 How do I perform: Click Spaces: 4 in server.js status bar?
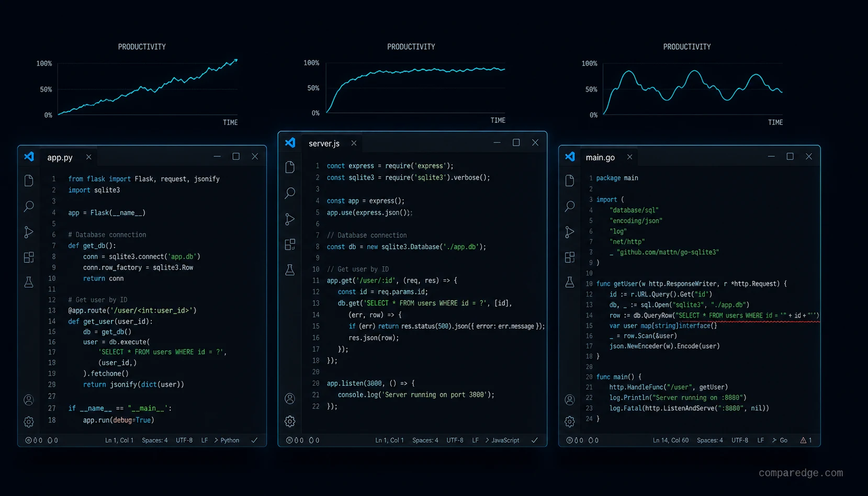coord(425,441)
